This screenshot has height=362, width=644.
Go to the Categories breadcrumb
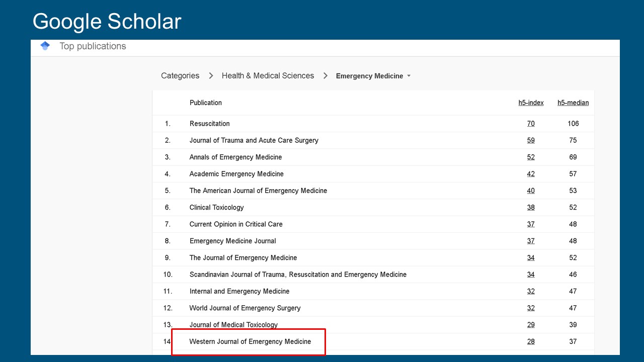180,76
